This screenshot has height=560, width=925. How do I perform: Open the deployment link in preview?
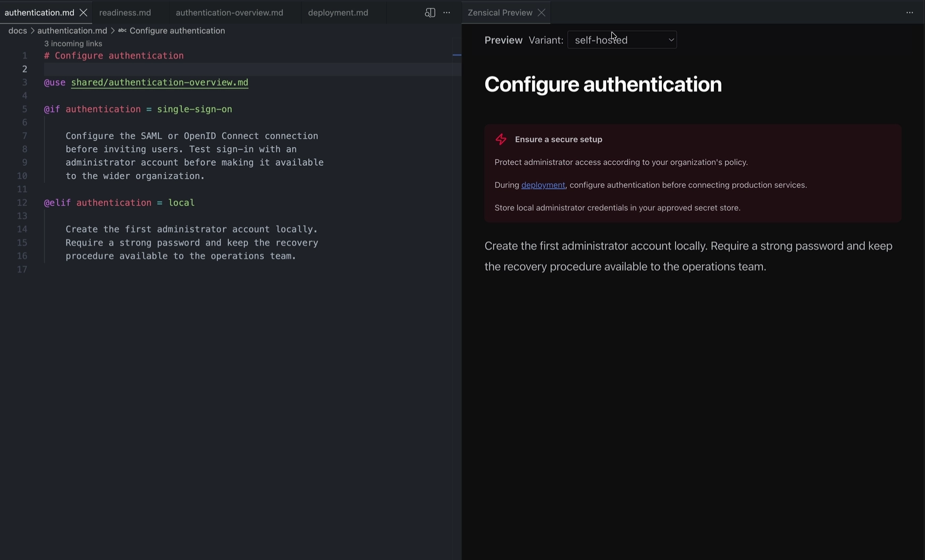point(543,185)
